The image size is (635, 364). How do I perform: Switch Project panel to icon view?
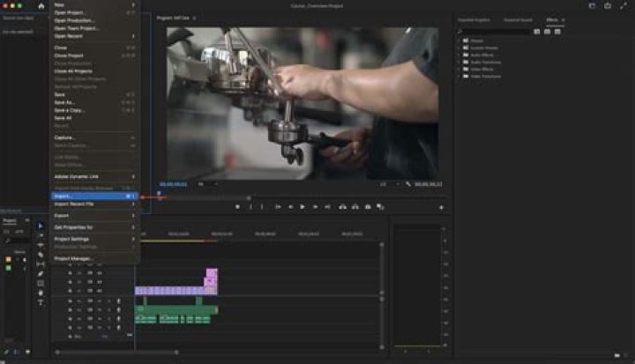coord(27,353)
